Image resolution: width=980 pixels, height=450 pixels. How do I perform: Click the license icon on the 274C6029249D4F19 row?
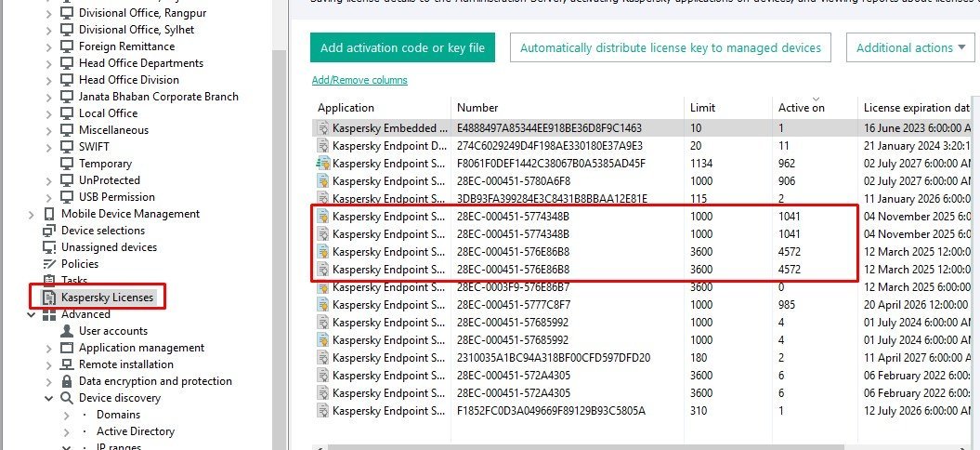(x=323, y=146)
